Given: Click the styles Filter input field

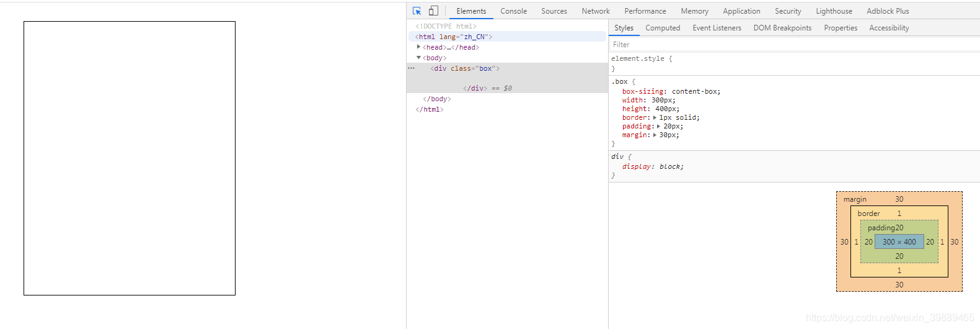Looking at the screenshot, I should [x=793, y=45].
